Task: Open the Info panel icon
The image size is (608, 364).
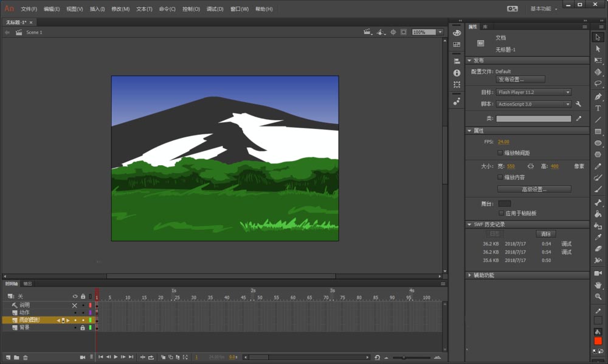Action: [x=457, y=73]
